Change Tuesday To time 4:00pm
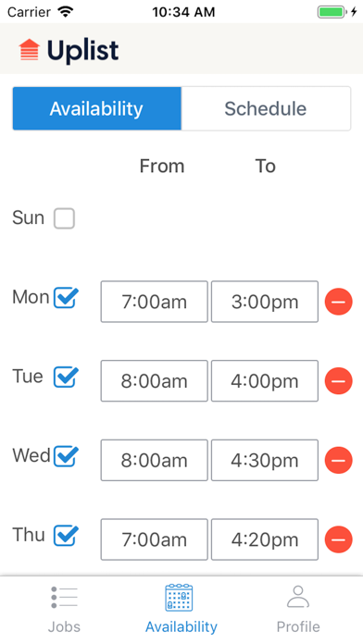This screenshot has width=363, height=644. click(265, 380)
